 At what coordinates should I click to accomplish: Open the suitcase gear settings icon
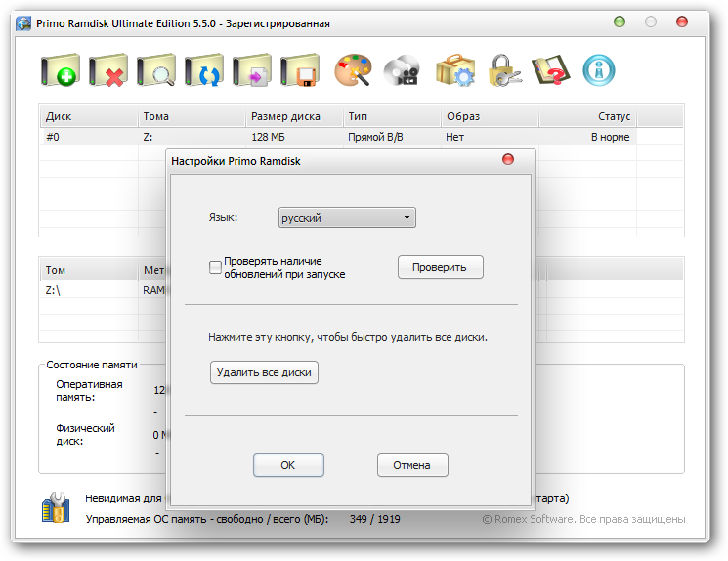[455, 70]
